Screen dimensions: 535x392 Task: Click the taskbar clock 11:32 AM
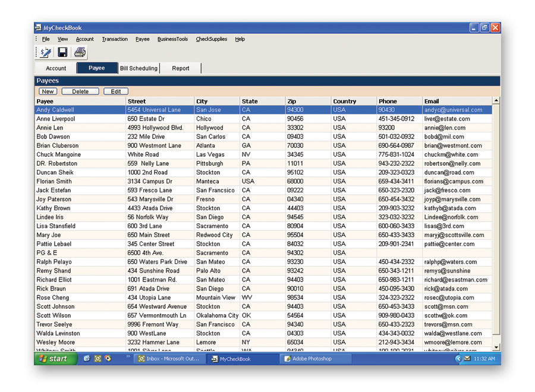(x=484, y=359)
